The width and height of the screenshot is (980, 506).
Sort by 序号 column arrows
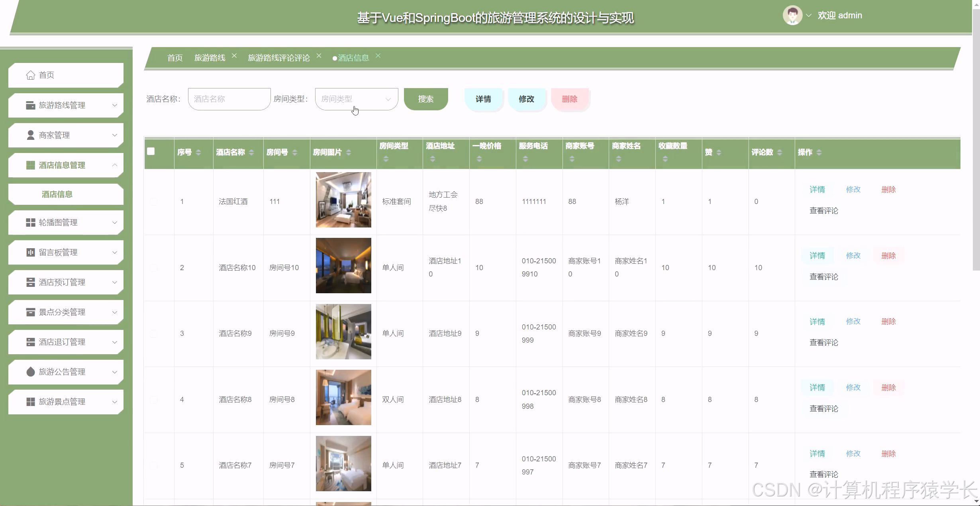[198, 152]
